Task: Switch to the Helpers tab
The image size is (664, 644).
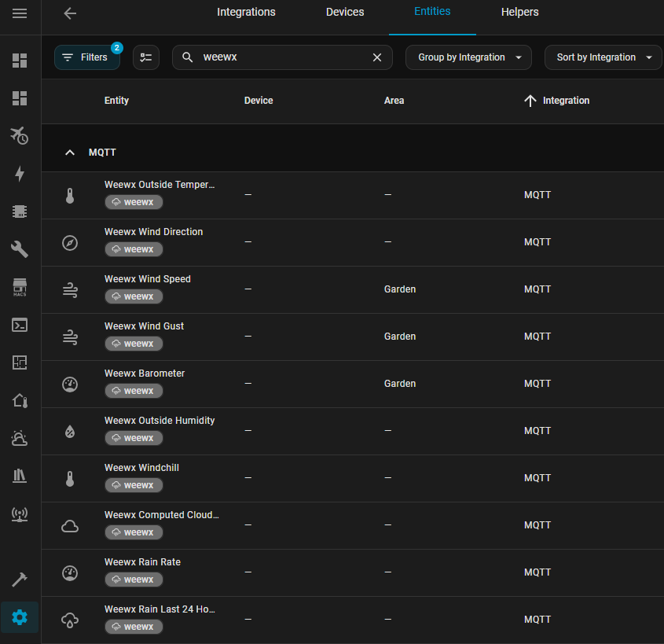Action: click(519, 13)
